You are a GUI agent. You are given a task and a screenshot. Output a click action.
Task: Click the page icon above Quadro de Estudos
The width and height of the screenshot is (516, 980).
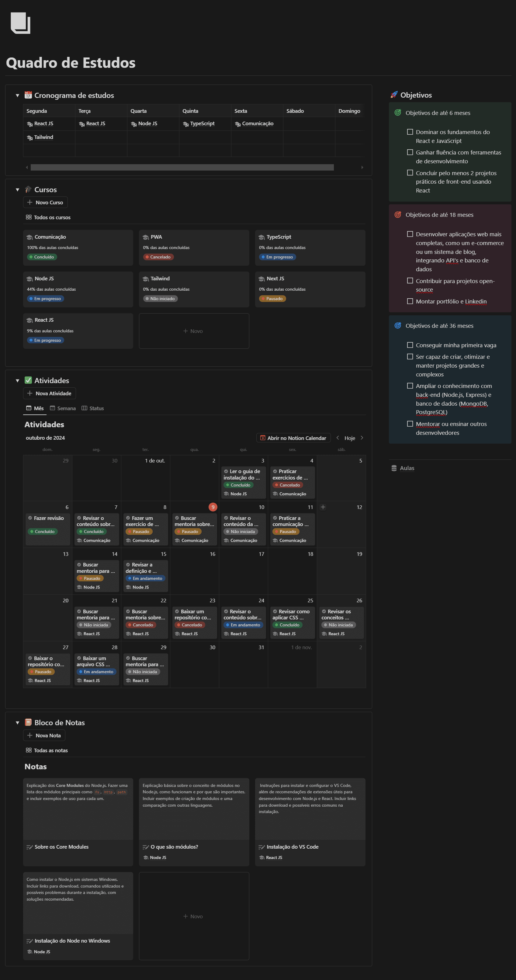pos(21,23)
